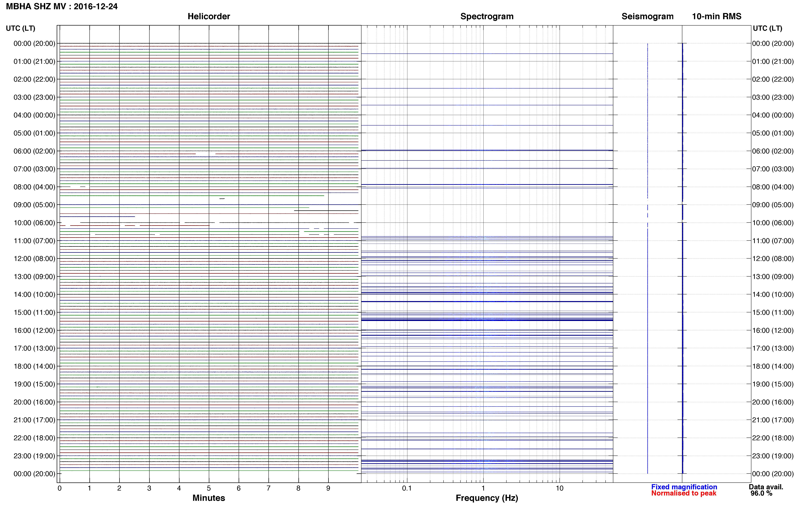Click left-axis time label "11:00 (07:00)"
The width and height of the screenshot is (812, 508).
pyautogui.click(x=34, y=241)
